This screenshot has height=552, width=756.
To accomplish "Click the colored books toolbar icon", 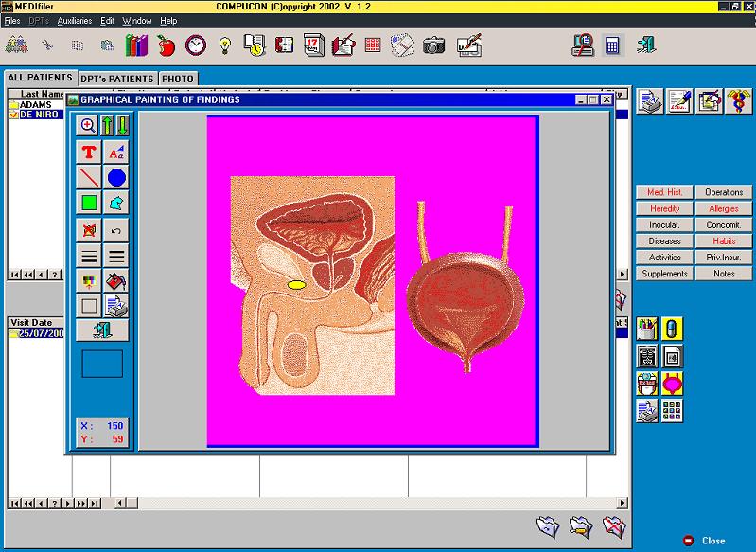I will point(136,45).
